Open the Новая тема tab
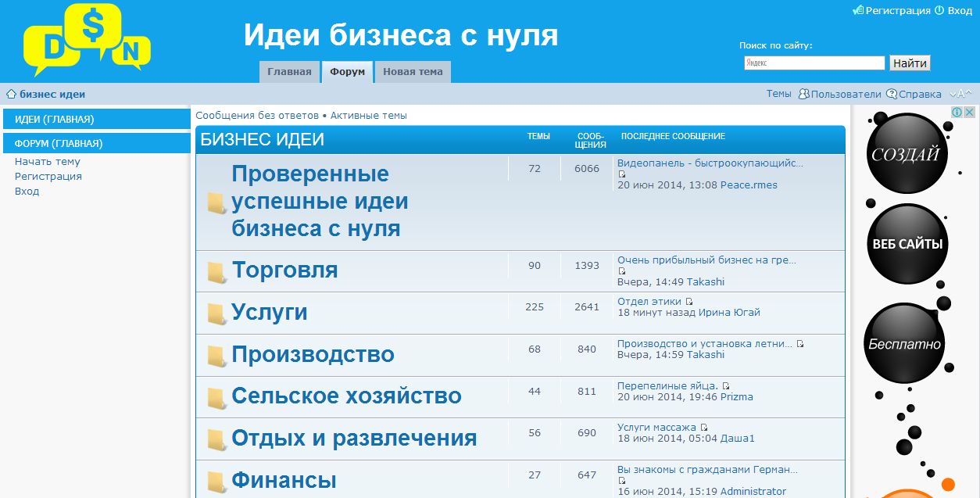Image resolution: width=980 pixels, height=498 pixels. click(x=413, y=72)
